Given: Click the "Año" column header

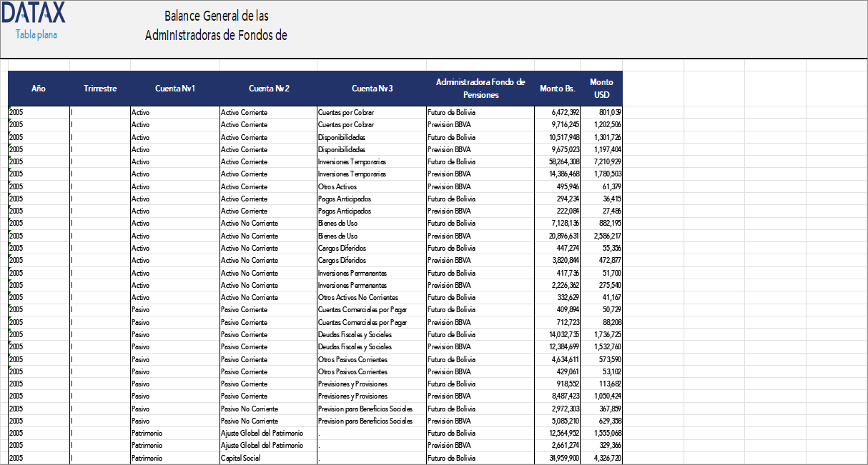Looking at the screenshot, I should tap(38, 89).
